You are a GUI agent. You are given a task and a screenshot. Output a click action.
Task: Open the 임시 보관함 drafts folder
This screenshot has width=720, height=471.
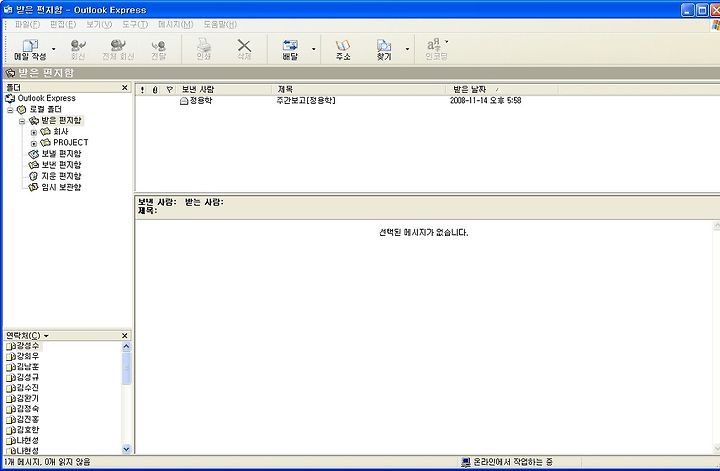[61, 187]
